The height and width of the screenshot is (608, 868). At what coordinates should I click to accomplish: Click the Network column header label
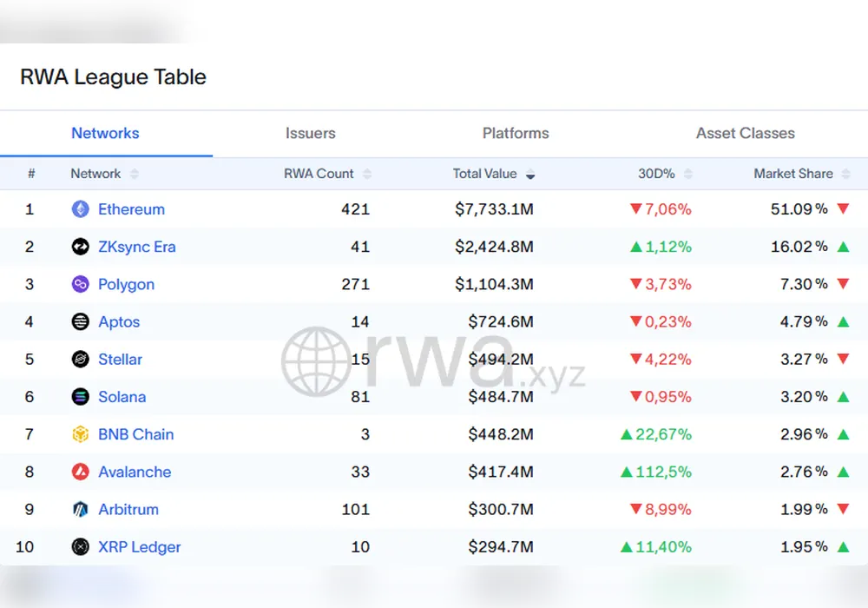tap(95, 174)
